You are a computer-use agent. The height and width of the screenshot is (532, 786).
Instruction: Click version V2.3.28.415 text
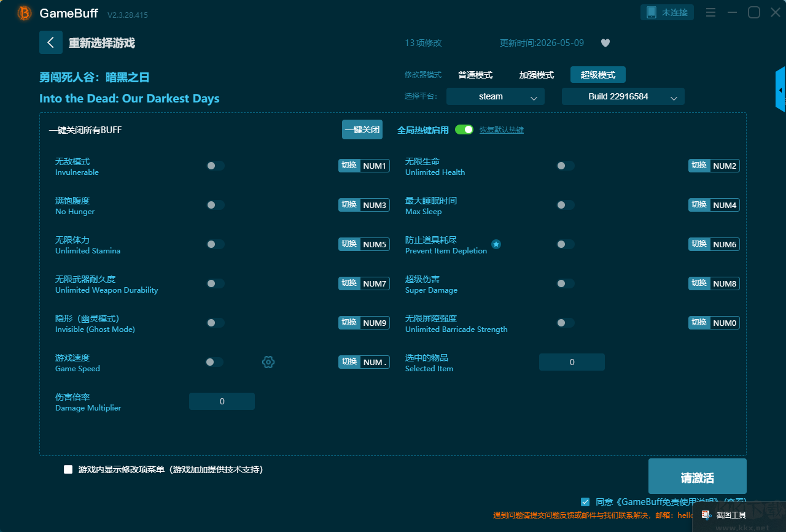coord(128,15)
